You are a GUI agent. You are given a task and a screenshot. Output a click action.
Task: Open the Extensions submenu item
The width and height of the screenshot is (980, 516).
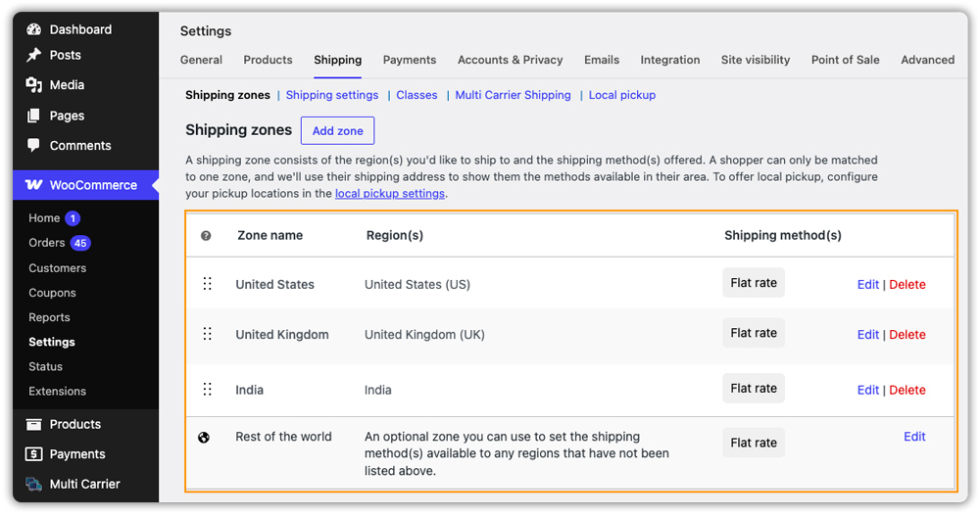(x=58, y=391)
